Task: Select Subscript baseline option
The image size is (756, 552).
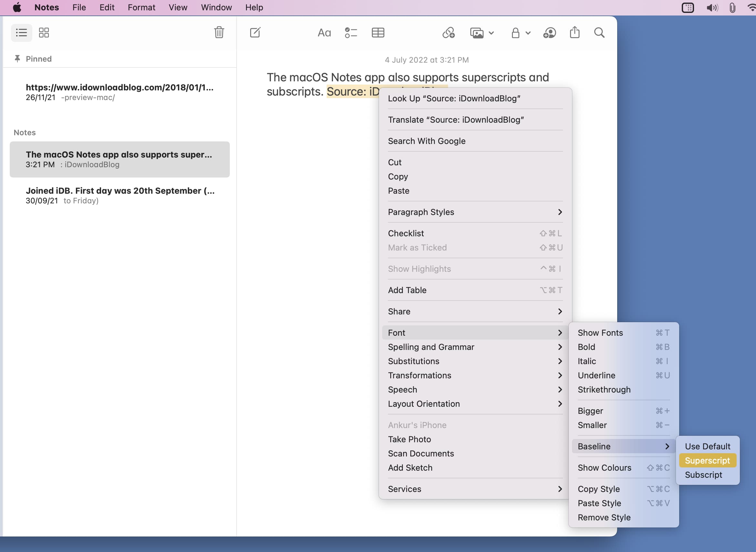Action: pos(708,475)
